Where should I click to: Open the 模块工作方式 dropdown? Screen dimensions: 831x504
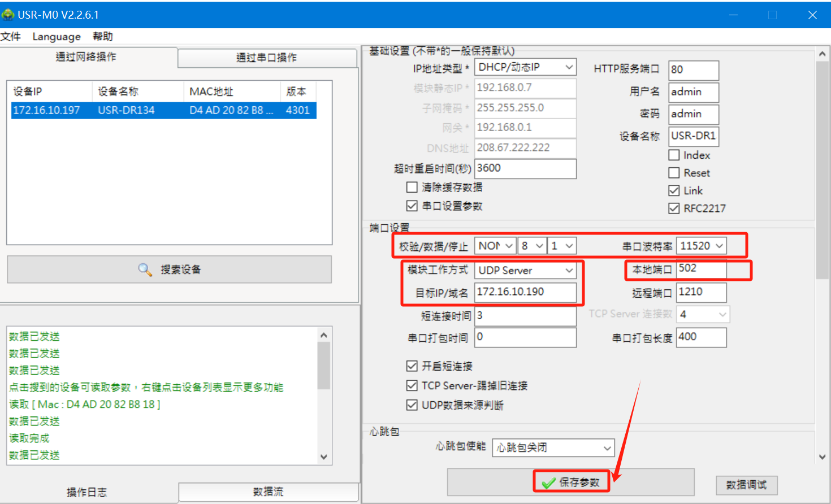pyautogui.click(x=525, y=270)
